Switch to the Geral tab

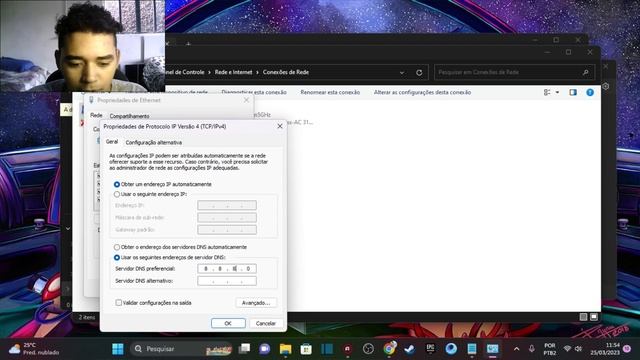point(112,142)
